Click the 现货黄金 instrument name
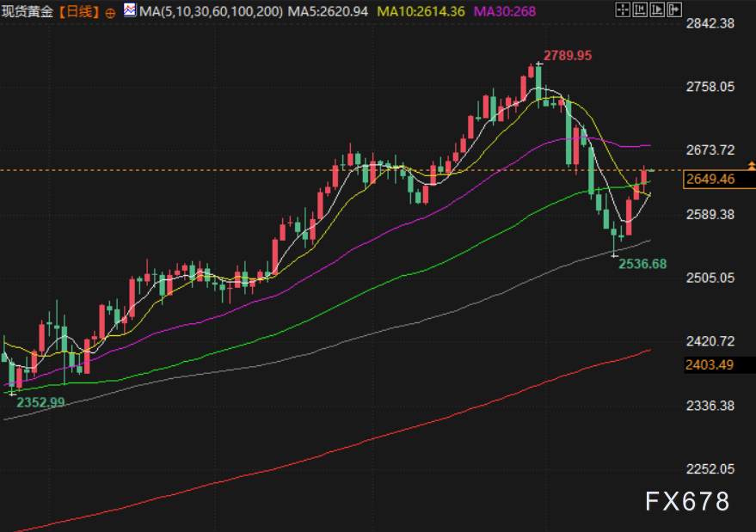756x532 pixels. click(28, 11)
